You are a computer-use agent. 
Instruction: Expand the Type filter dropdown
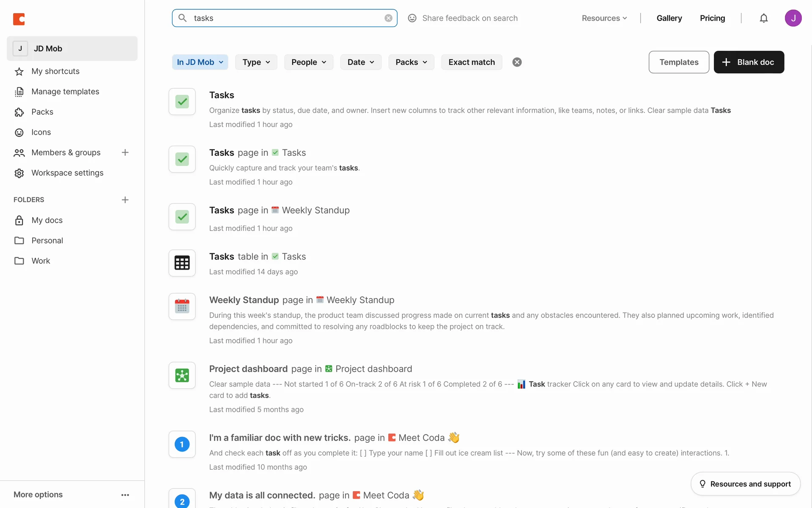click(x=256, y=62)
